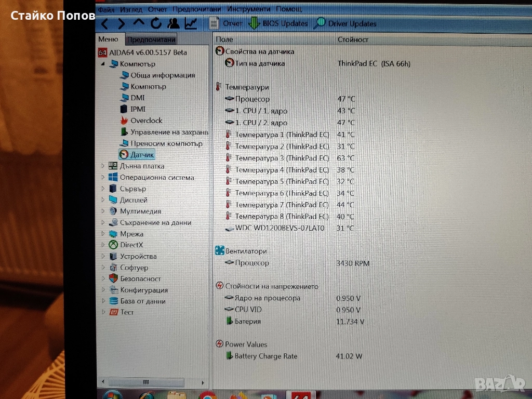Select the DirectX tree item
This screenshot has width=532, height=399.
[x=131, y=245]
